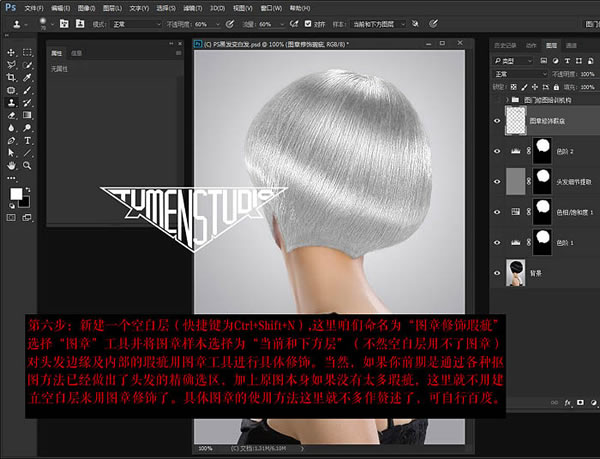Select the Eraser tool
600x459 pixels.
point(9,115)
